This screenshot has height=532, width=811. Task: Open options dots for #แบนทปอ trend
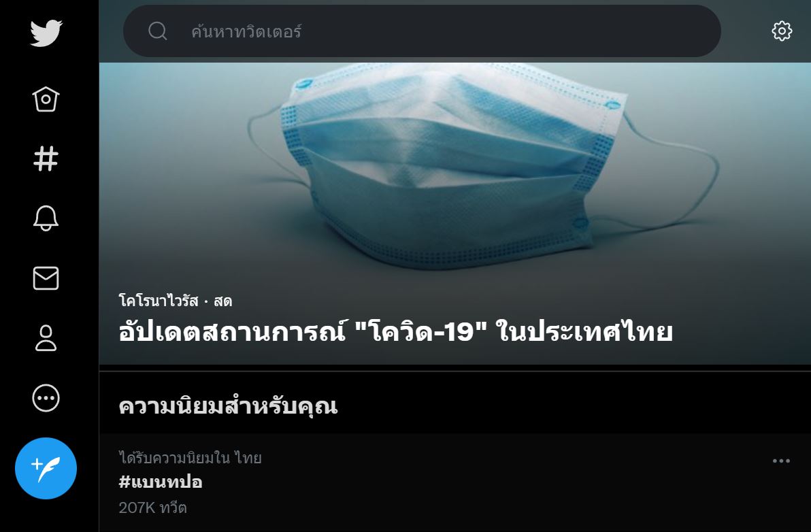(781, 461)
